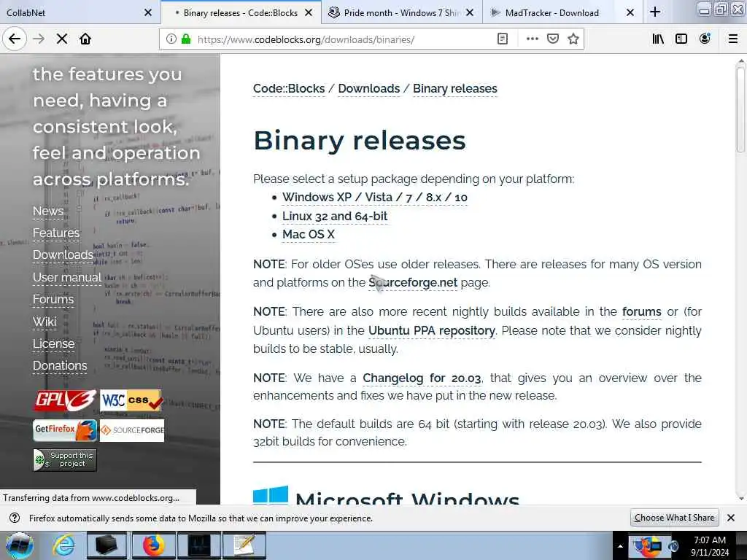
Task: Open the Downloads breadcrumb link
Action: tap(368, 89)
